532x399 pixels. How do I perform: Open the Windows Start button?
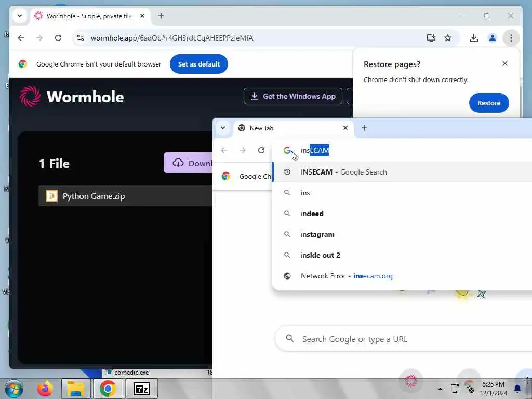point(14,389)
